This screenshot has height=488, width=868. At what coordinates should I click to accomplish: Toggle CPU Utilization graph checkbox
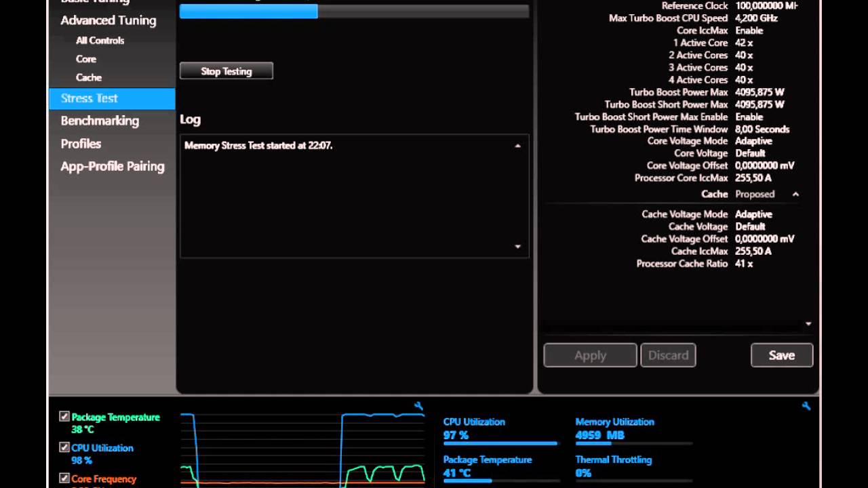tap(64, 447)
